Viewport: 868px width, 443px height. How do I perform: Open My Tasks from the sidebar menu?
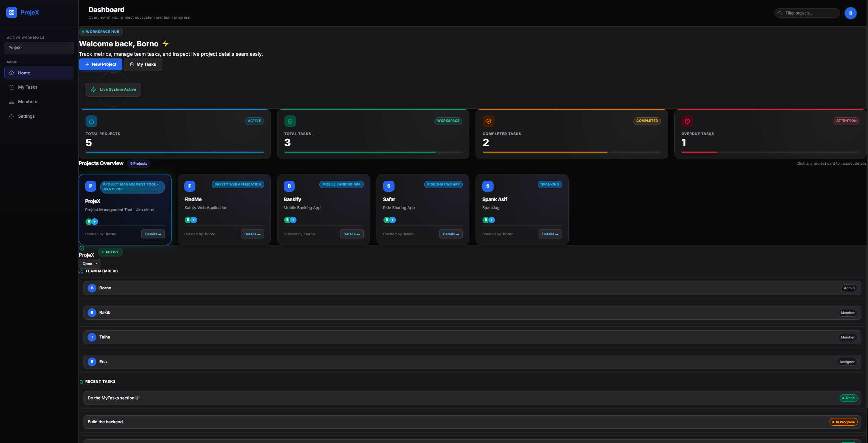point(39,87)
